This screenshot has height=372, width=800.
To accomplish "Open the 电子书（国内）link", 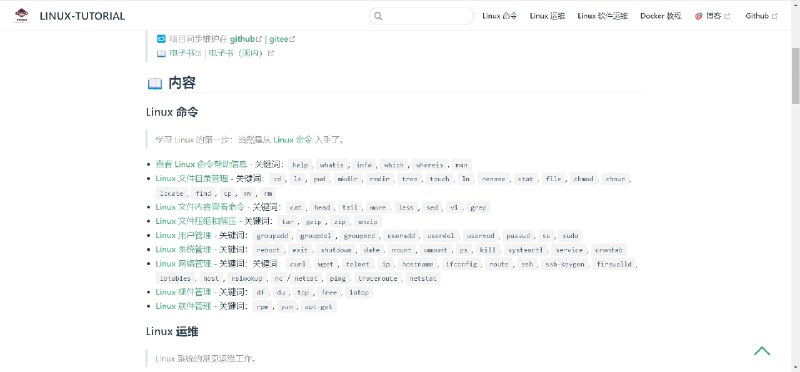I will pyautogui.click(x=237, y=53).
